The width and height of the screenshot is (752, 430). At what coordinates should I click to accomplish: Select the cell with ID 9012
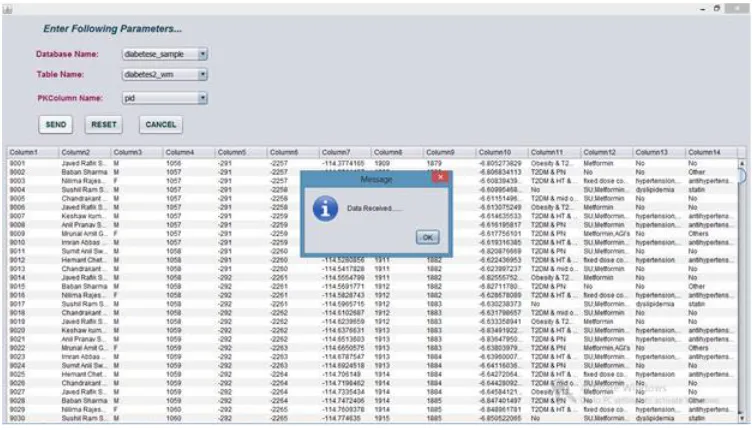(33, 260)
